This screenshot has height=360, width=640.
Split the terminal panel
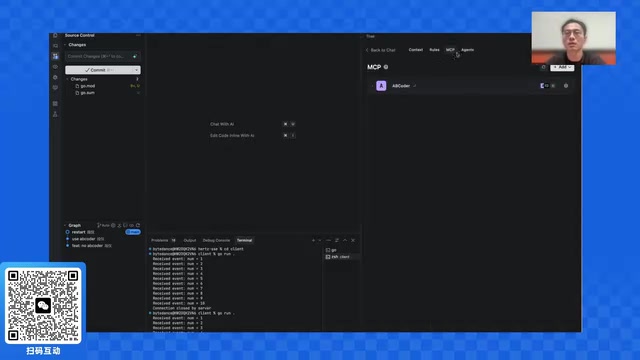337,240
